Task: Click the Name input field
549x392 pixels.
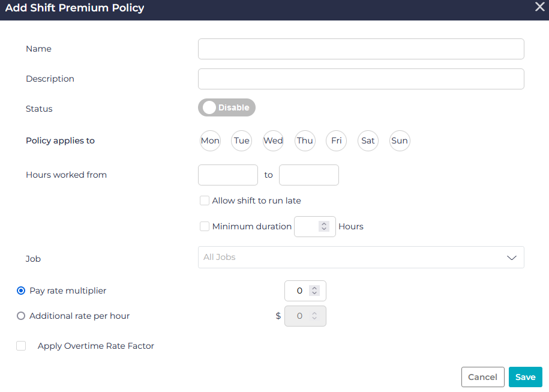Action: [361, 49]
